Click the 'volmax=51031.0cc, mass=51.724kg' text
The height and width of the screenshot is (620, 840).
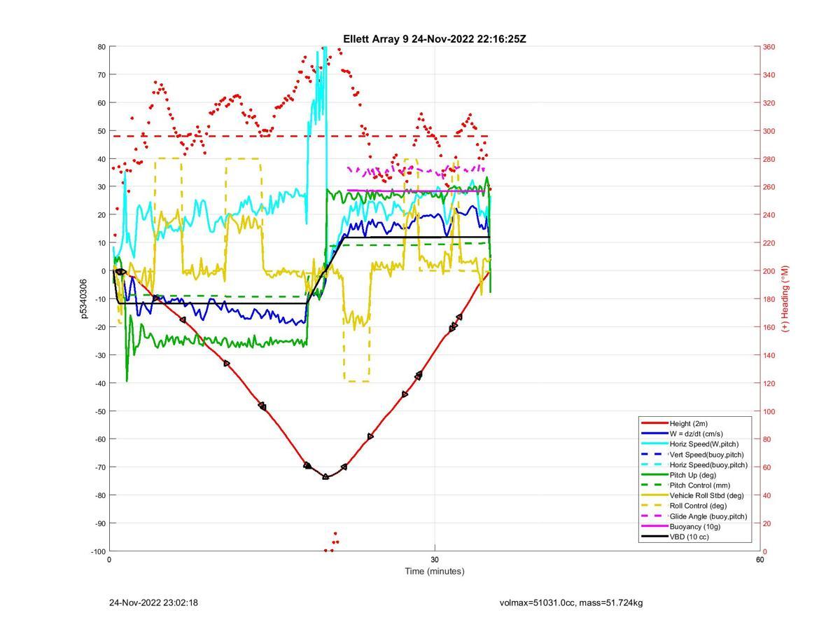tap(571, 602)
